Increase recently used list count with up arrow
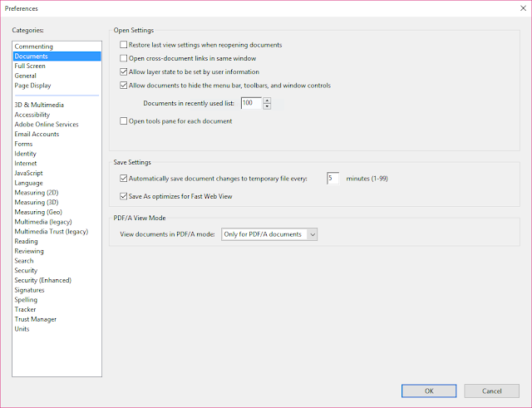 [x=267, y=101]
